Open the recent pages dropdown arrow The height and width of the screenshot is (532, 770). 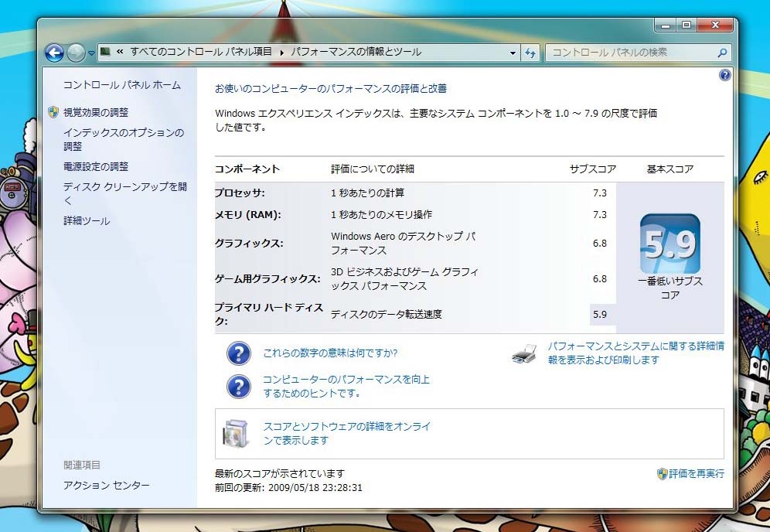(x=91, y=53)
